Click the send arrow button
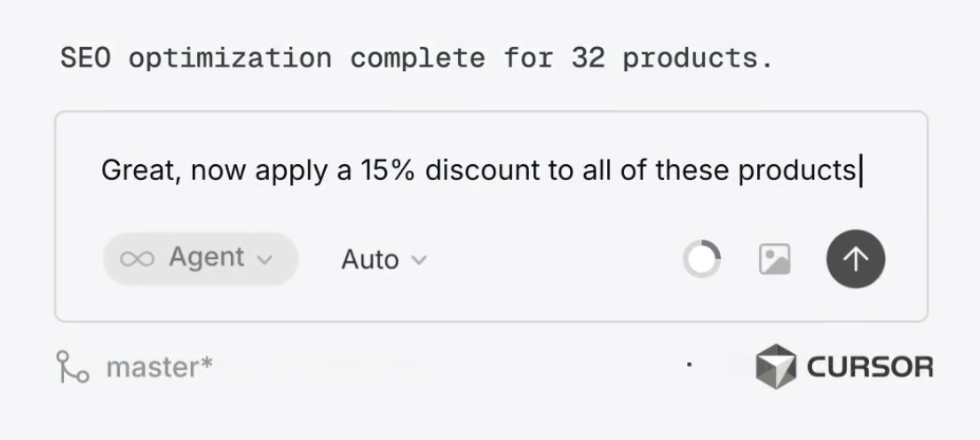Screen dimensions: 980x440 point(855,259)
